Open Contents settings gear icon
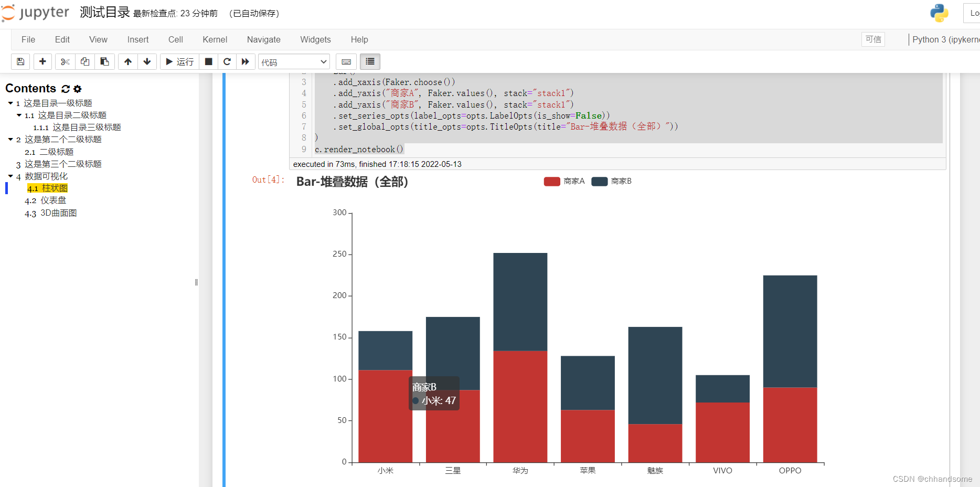Screen dimensions: 980x487 78,89
